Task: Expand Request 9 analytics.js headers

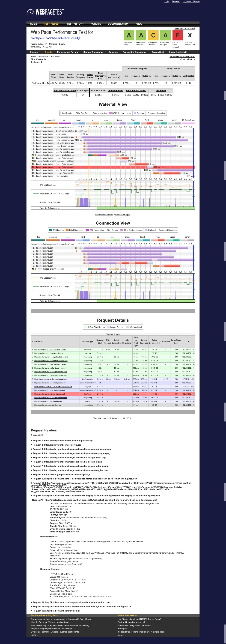Action: [61, 475]
